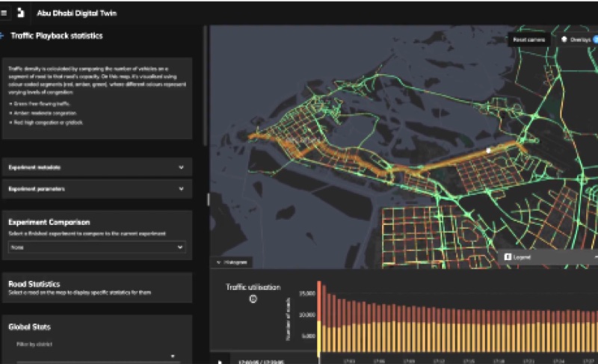Image resolution: width=598 pixels, height=364 pixels.
Task: Click the panel resize handle beside the map
Action: [208, 200]
